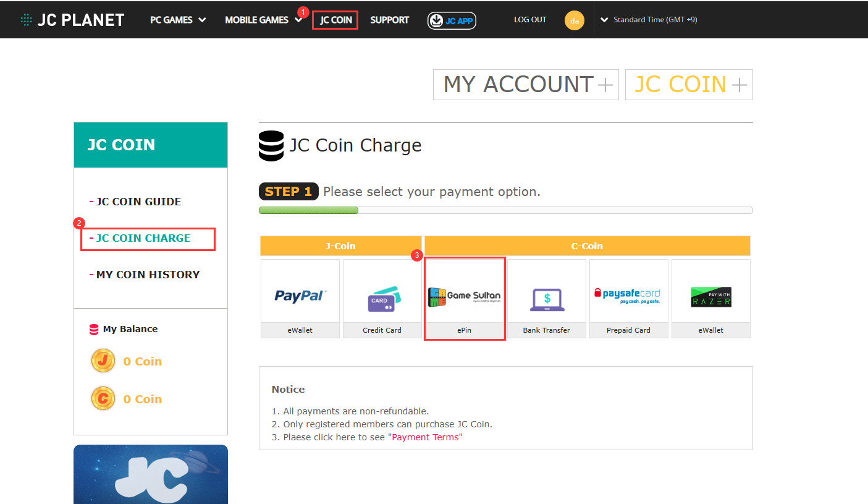Choose the Credit Card payment icon
This screenshot has height=504, width=868.
pyautogui.click(x=382, y=297)
